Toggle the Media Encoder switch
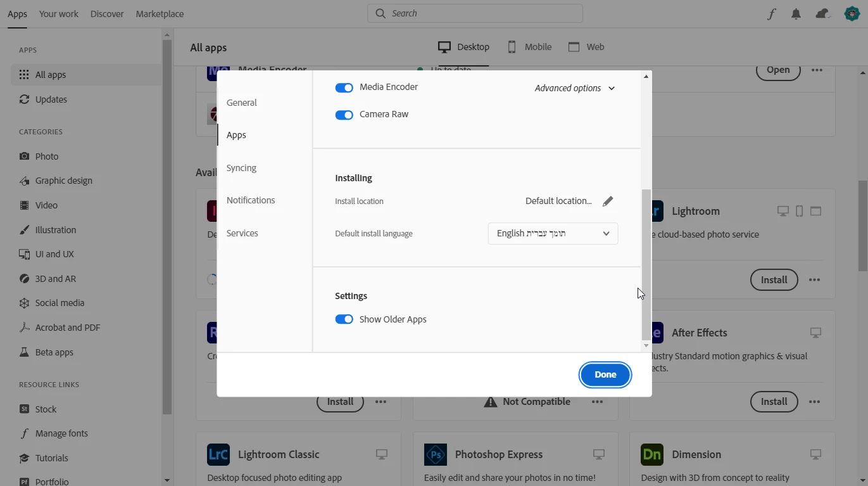Viewport: 868px width, 486px height. pyautogui.click(x=344, y=88)
